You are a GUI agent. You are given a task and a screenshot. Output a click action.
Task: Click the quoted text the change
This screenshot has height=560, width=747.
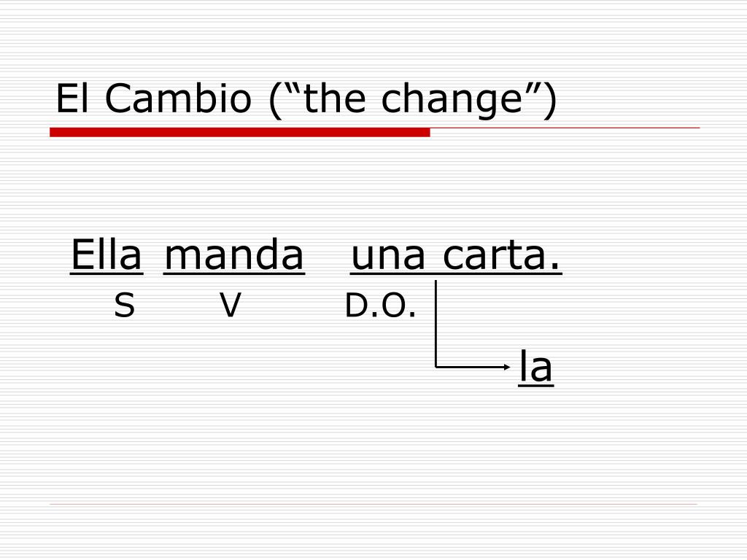(414, 99)
